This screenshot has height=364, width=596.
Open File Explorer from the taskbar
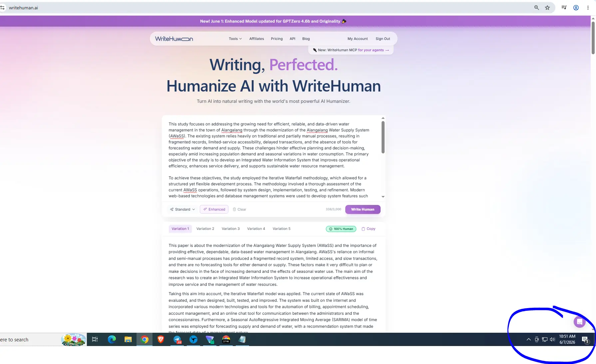(x=128, y=339)
